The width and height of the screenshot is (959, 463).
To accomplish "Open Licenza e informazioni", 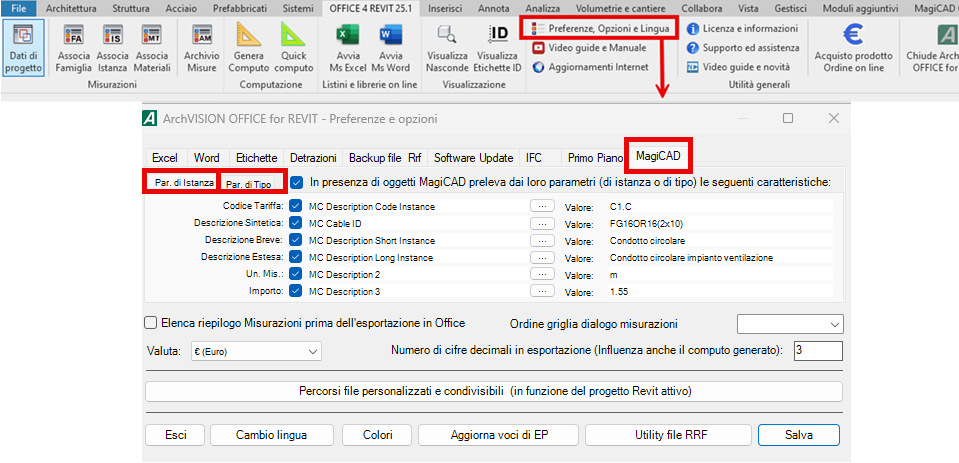I will point(742,28).
